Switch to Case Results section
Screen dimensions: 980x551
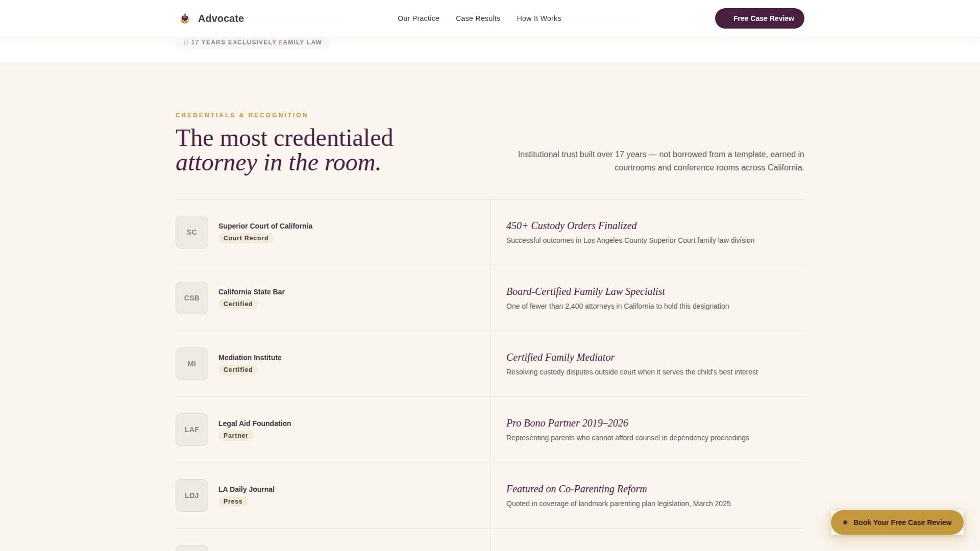pos(478,18)
